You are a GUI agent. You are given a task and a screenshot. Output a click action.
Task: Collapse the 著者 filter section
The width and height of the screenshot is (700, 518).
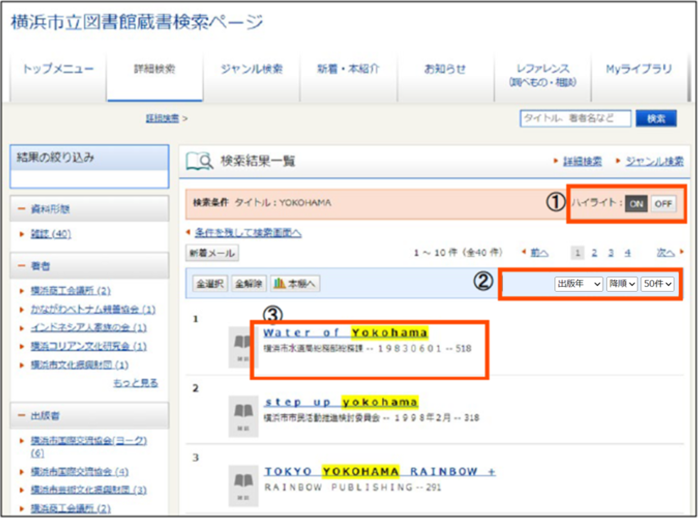point(21,266)
